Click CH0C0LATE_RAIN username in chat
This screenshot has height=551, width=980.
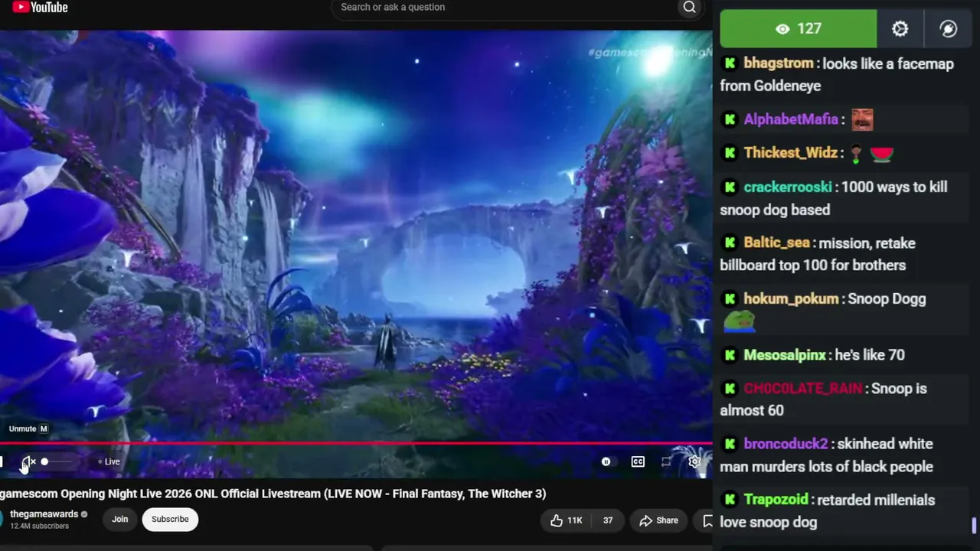click(803, 389)
